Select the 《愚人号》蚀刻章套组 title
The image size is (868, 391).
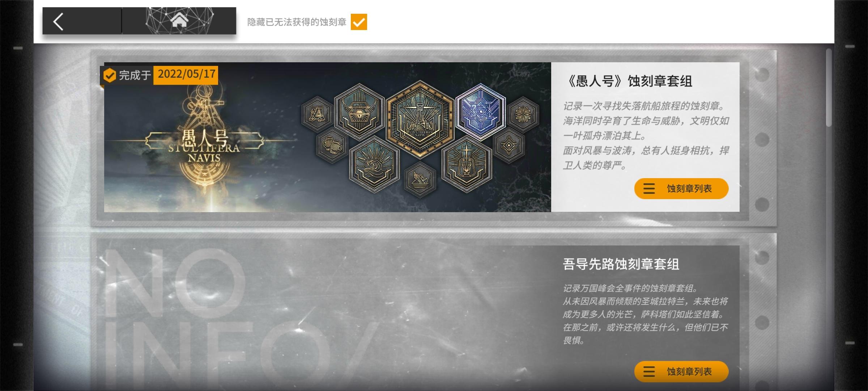click(x=629, y=81)
